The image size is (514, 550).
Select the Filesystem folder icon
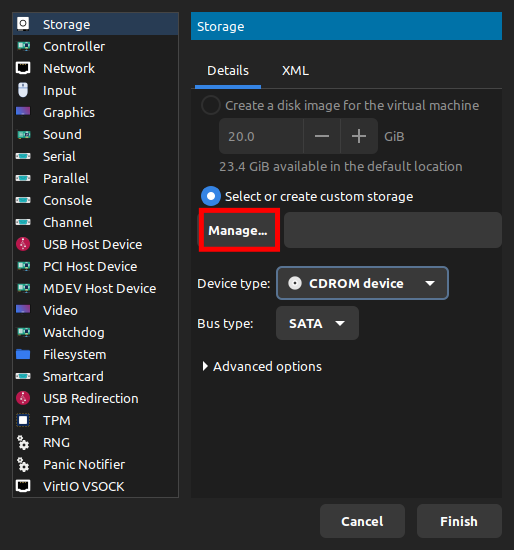(x=23, y=354)
